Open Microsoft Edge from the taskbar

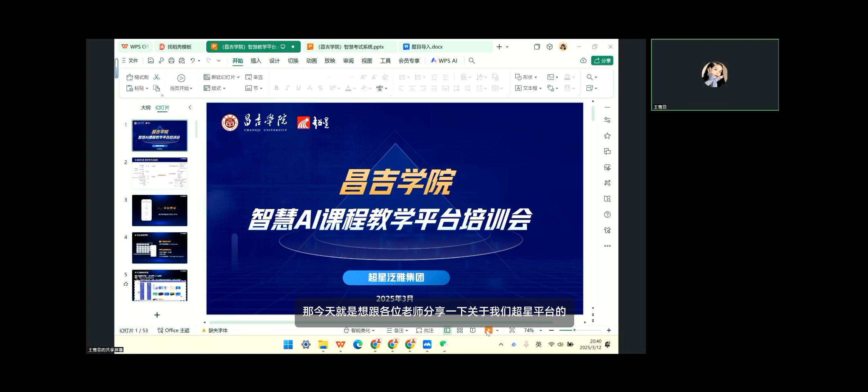[x=357, y=344]
